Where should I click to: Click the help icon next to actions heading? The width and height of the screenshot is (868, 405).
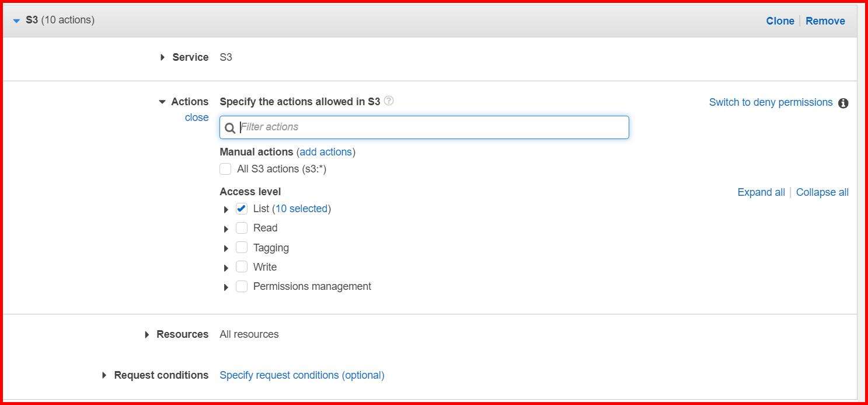(389, 101)
